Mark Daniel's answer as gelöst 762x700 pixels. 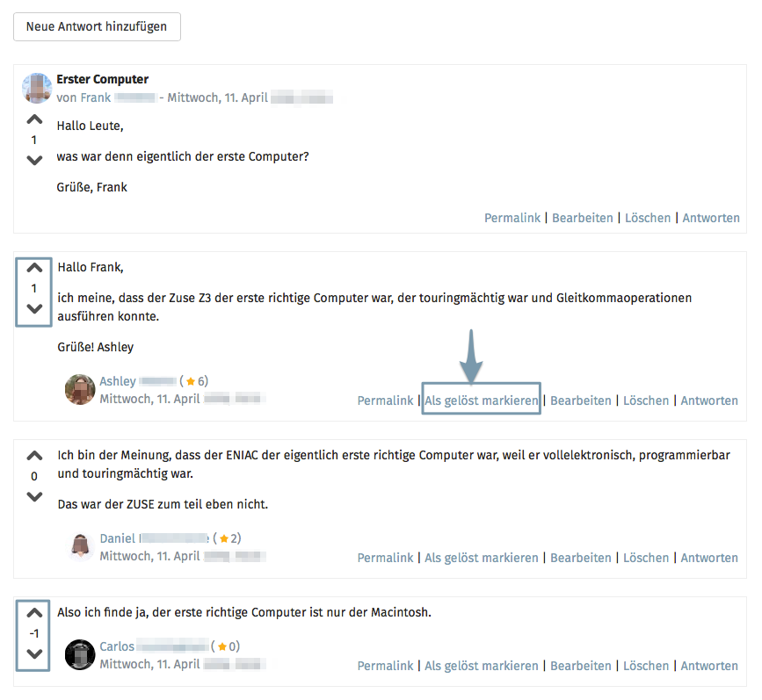[x=481, y=558]
